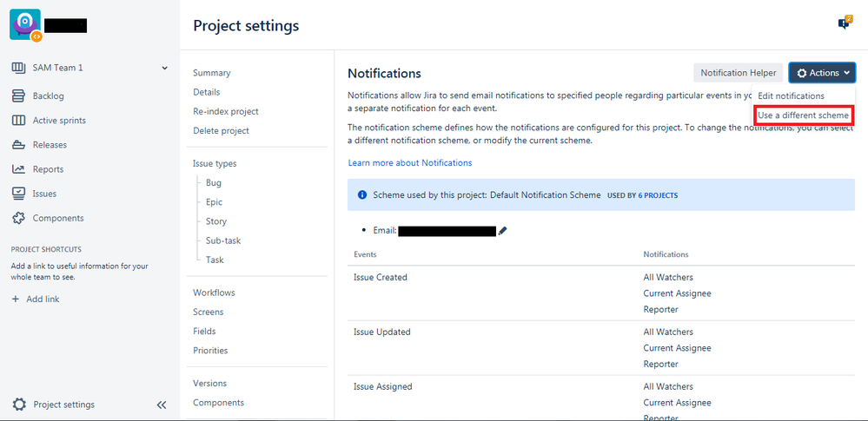The width and height of the screenshot is (868, 421).
Task: Click the Issue Assigned event row
Action: click(600, 398)
